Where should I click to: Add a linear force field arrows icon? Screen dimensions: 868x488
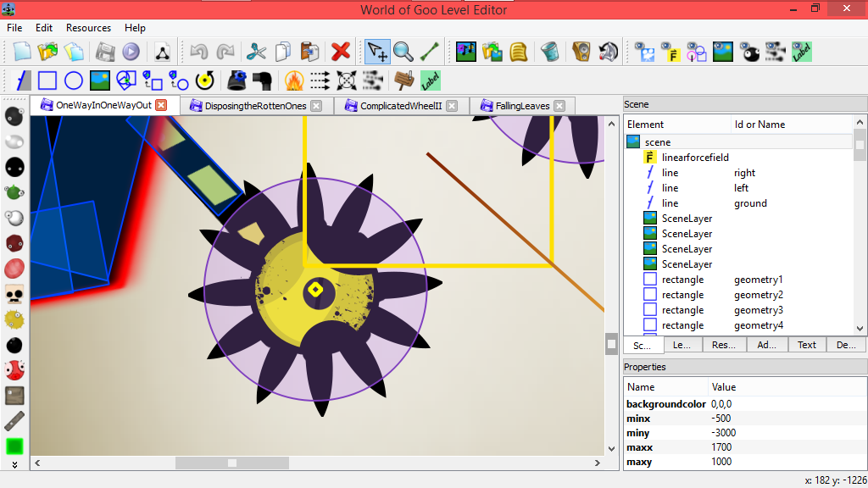click(x=320, y=80)
